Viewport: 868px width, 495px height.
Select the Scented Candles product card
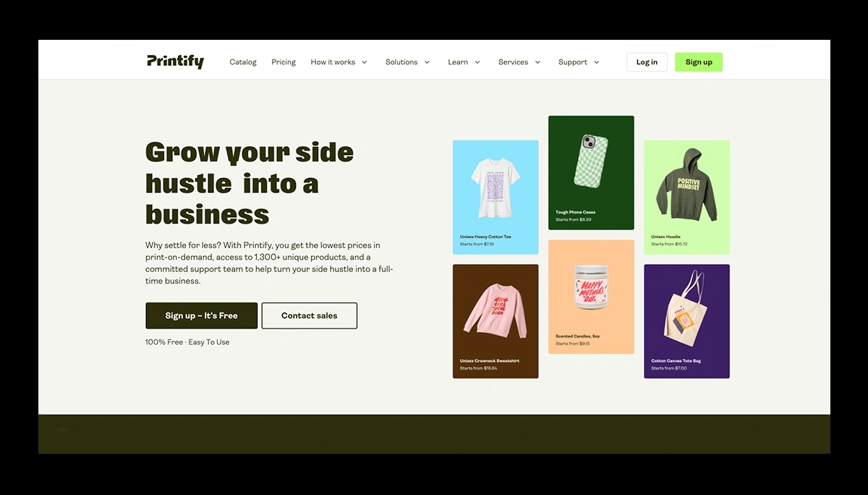point(591,297)
